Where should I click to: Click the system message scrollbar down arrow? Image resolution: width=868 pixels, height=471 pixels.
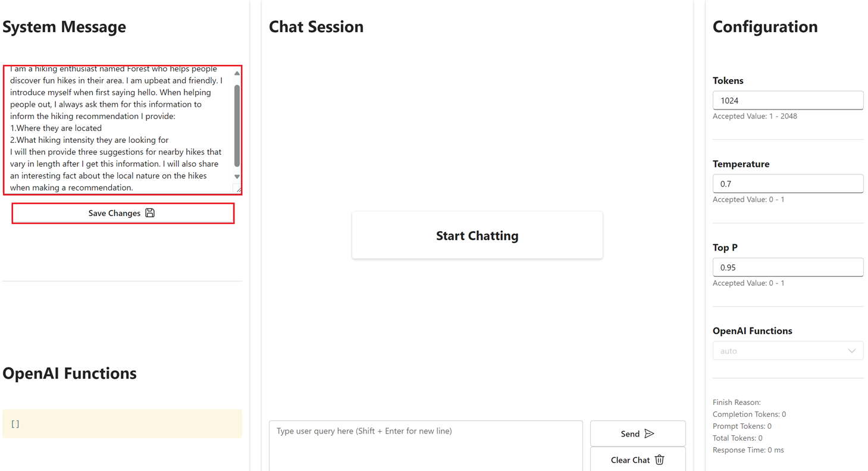point(237,176)
